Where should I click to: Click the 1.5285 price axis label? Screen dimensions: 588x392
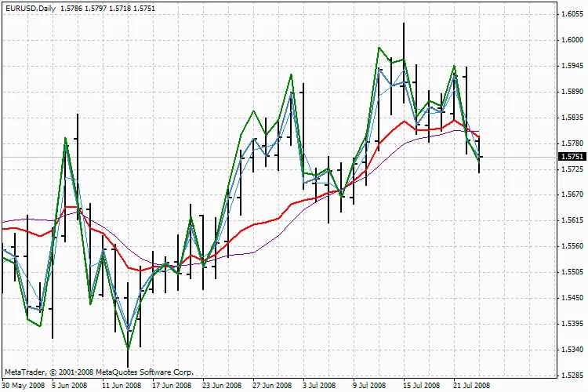pos(572,375)
